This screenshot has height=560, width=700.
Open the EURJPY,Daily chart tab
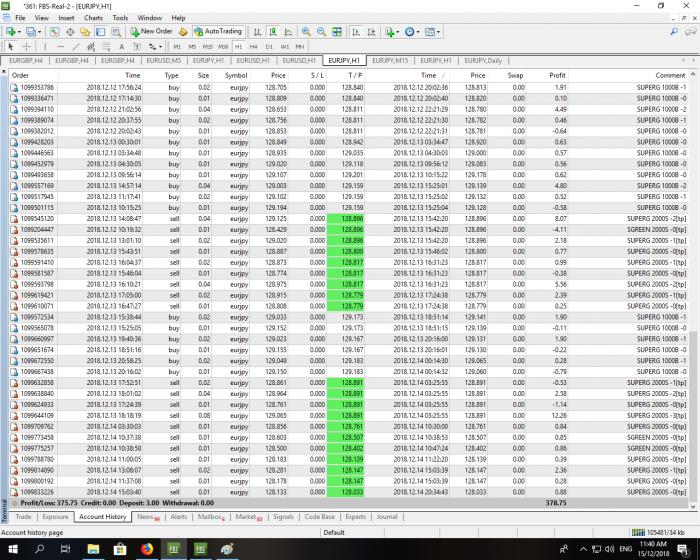coord(483,60)
